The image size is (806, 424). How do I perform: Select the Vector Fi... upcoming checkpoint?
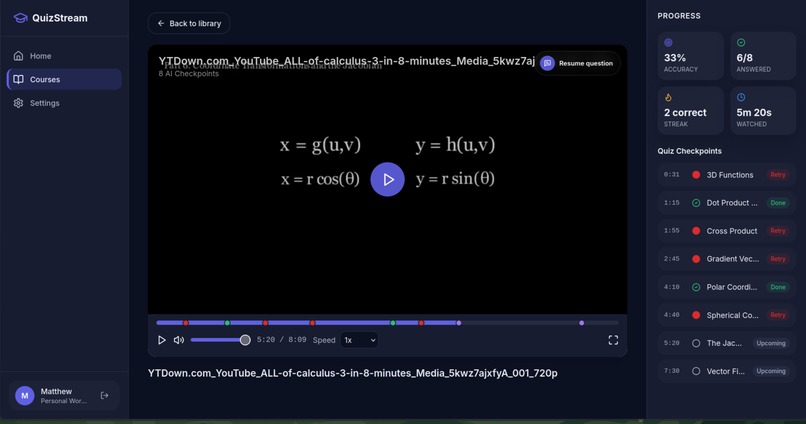(x=726, y=371)
